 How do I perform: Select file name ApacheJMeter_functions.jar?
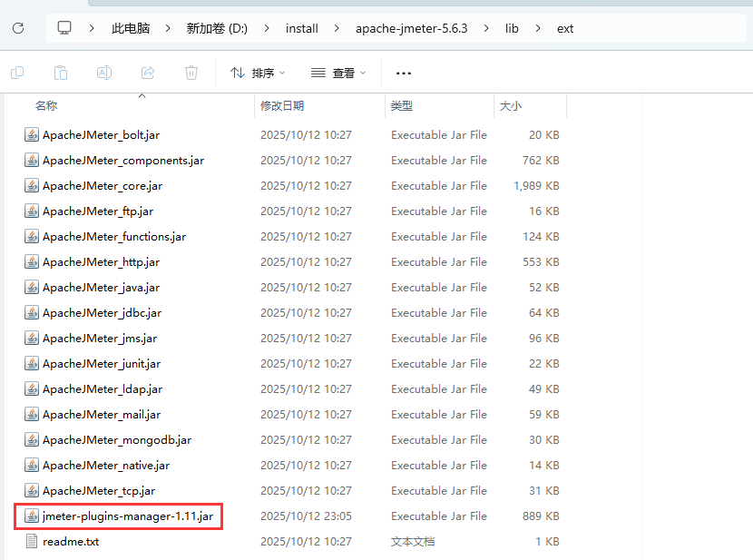(113, 237)
